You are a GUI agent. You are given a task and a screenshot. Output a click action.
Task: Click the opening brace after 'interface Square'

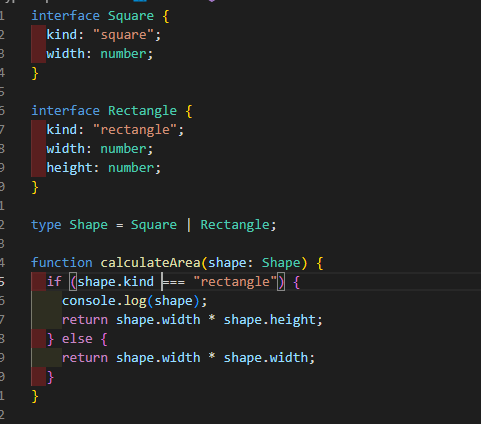point(166,16)
